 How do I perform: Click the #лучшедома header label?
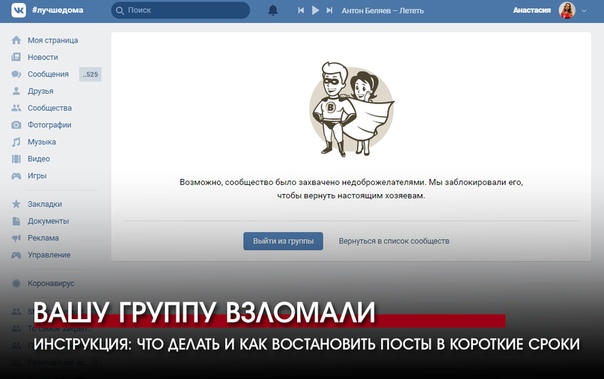(x=57, y=10)
